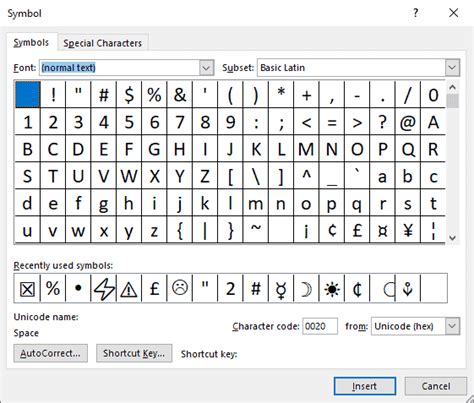Focus the Character code field

(320, 326)
